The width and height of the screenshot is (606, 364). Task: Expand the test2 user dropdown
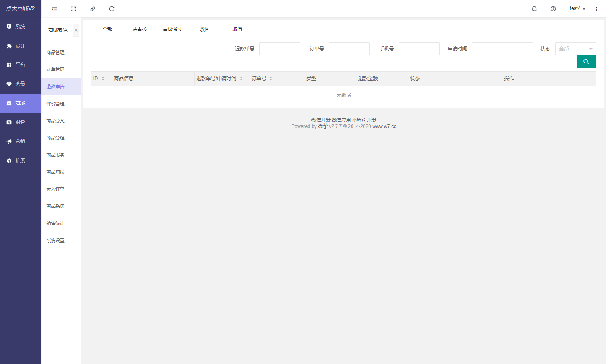pyautogui.click(x=577, y=8)
